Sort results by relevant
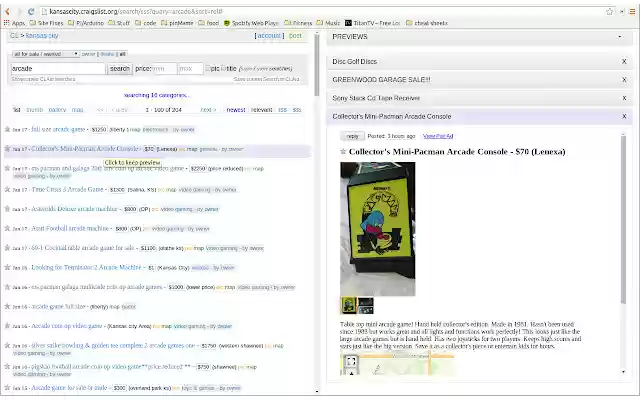The width and height of the screenshot is (640, 400). 261,110
